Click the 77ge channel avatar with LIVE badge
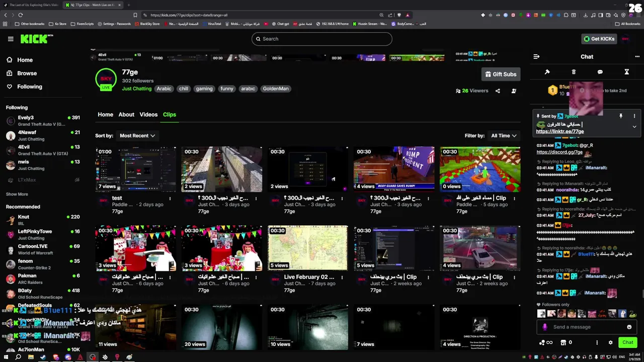644x362 pixels. pyautogui.click(x=106, y=79)
